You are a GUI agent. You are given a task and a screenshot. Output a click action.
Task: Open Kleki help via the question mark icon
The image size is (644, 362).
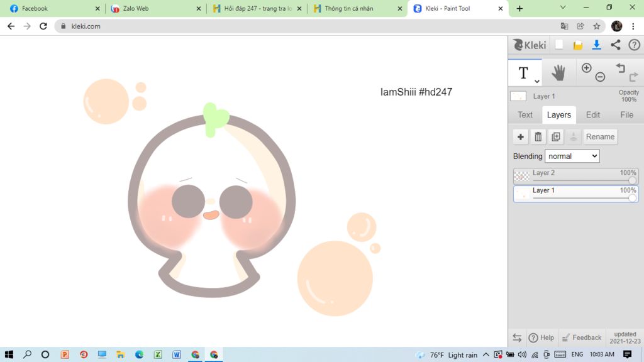[x=634, y=45]
